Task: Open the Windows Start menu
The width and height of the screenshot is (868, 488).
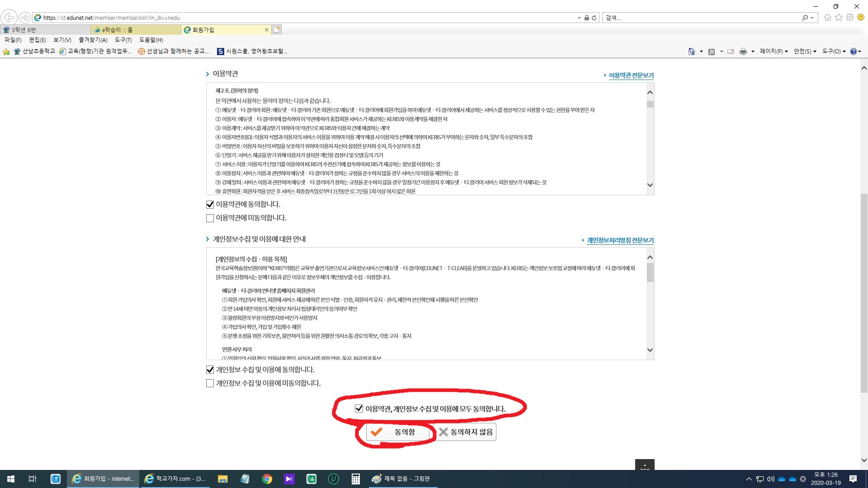Action: (x=11, y=479)
